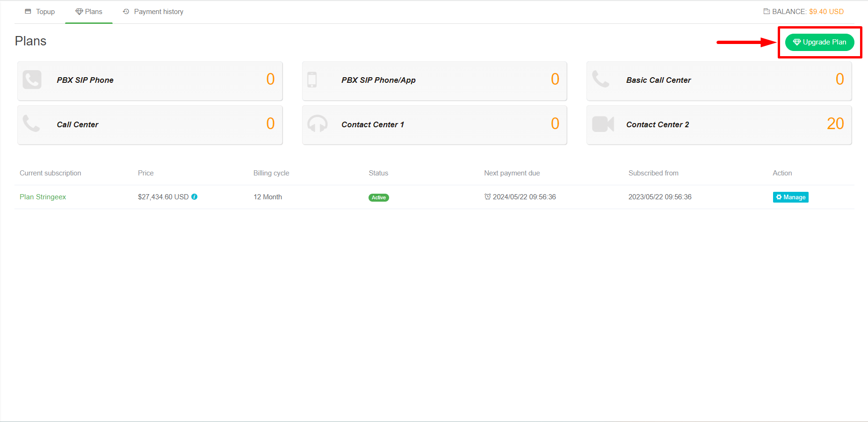This screenshot has height=422, width=868.
Task: Switch to the Payment history tab
Action: click(x=153, y=12)
